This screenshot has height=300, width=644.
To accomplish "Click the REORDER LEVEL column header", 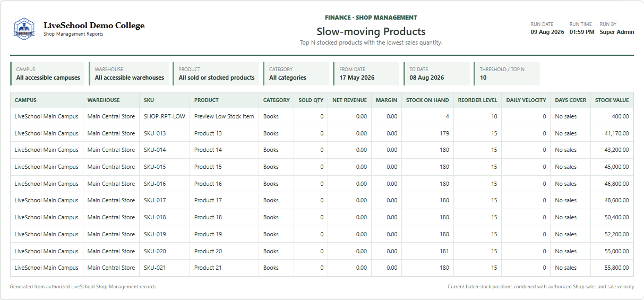I will click(x=478, y=100).
